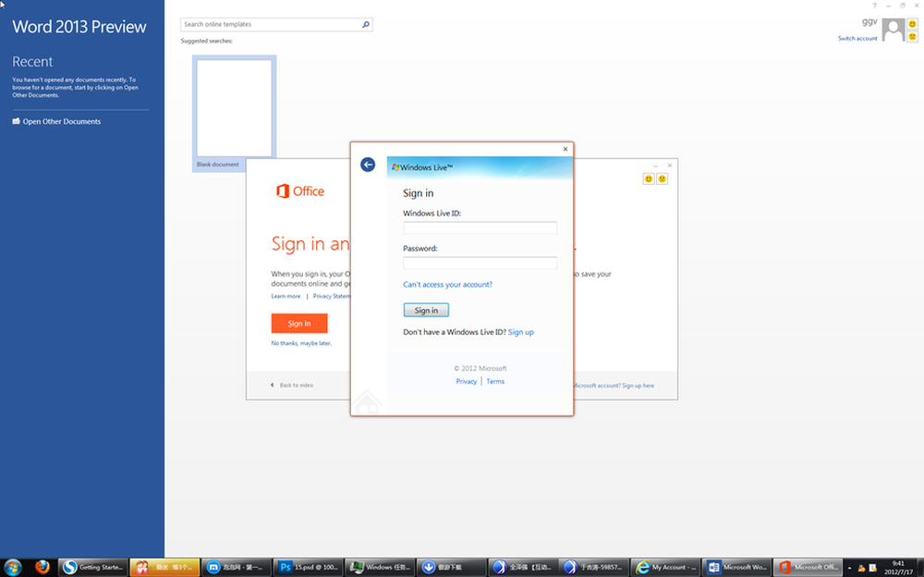Open the Privacy link in Windows Live dialog
Screen dimensions: 924x577
pos(466,381)
